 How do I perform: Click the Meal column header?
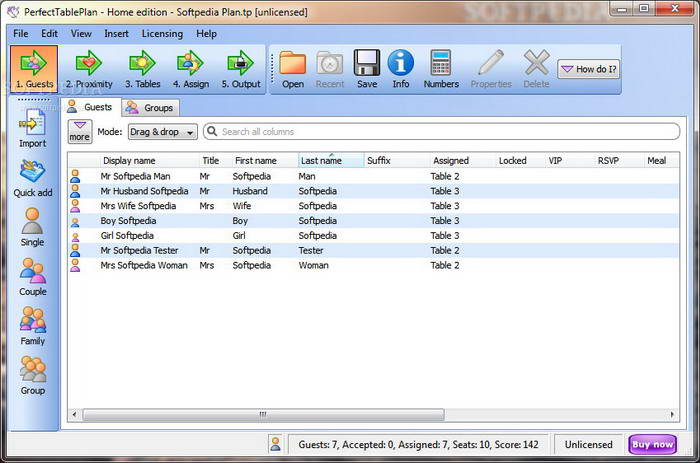pyautogui.click(x=662, y=160)
